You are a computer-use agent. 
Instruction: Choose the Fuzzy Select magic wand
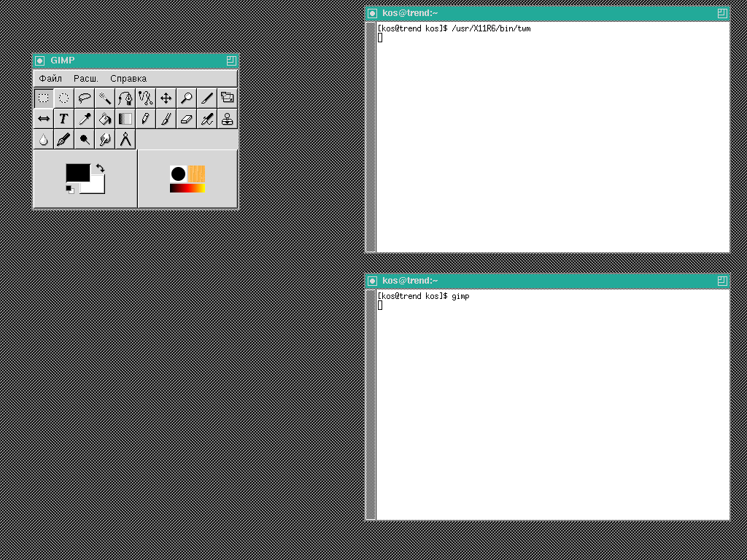(x=105, y=98)
